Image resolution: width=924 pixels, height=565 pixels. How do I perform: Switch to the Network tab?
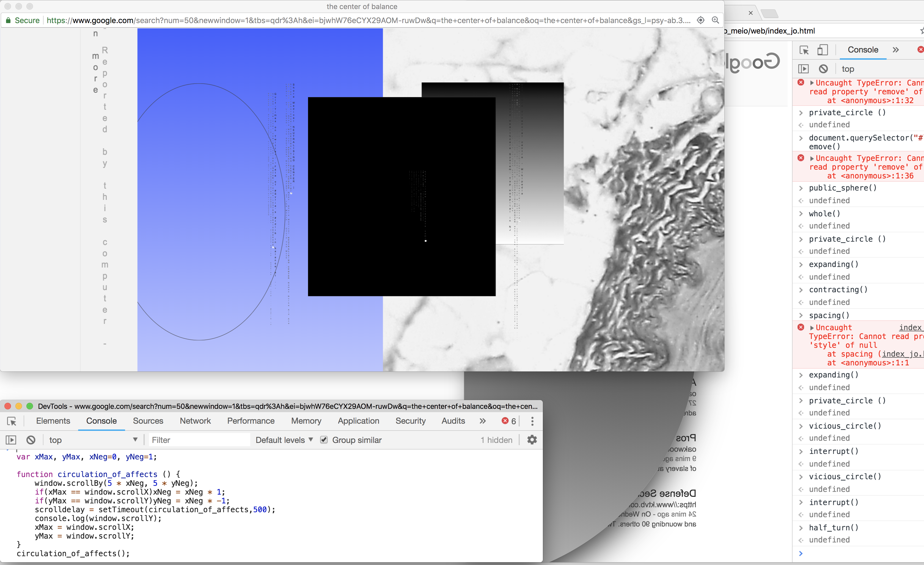pyautogui.click(x=195, y=421)
